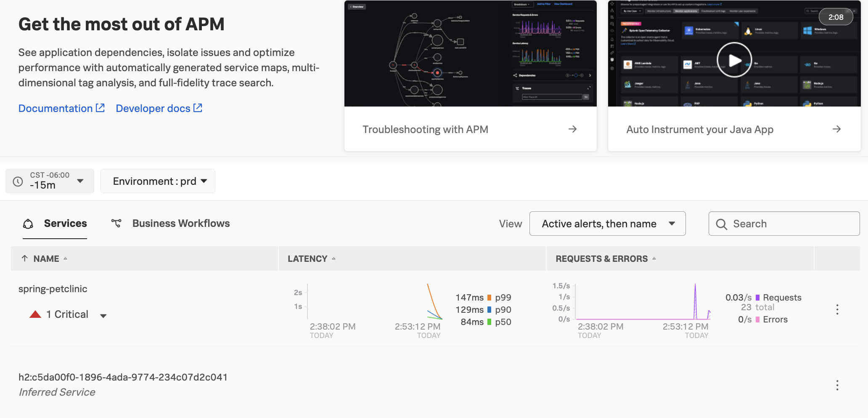Screen dimensions: 868x418
Task: Open the more-actions menu for spring-petclinic
Action: click(837, 309)
